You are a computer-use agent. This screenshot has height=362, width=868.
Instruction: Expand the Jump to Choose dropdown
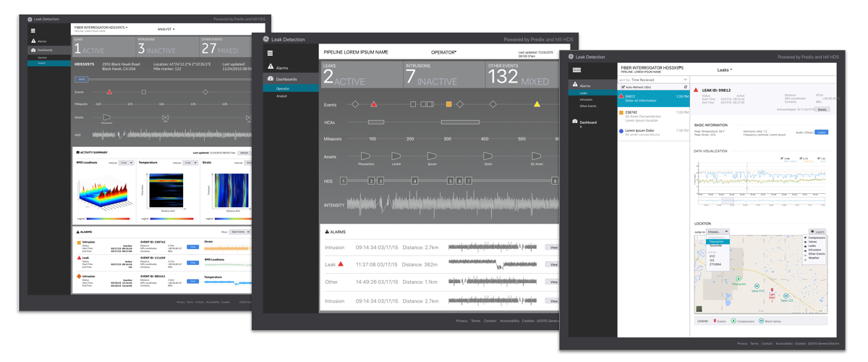point(718,232)
